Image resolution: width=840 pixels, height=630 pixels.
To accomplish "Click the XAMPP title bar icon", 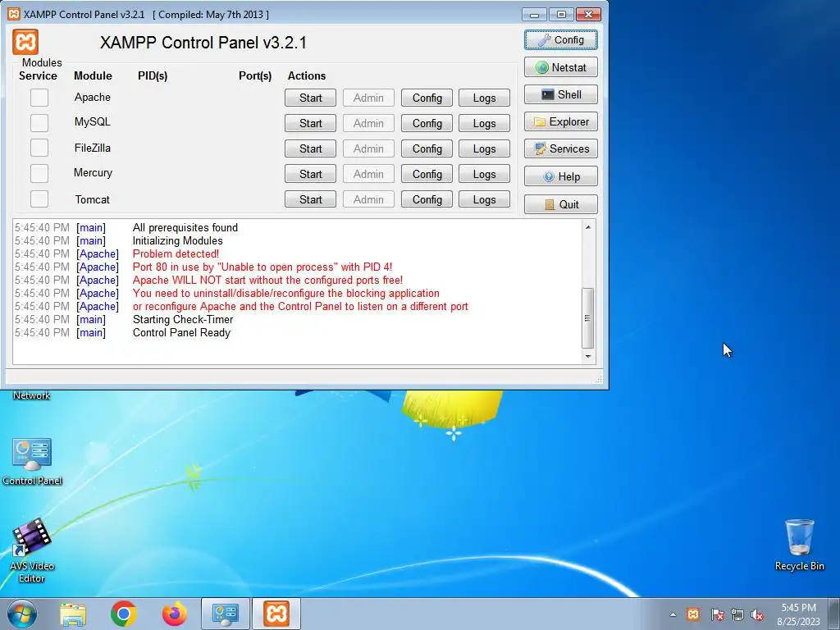I will click(13, 14).
